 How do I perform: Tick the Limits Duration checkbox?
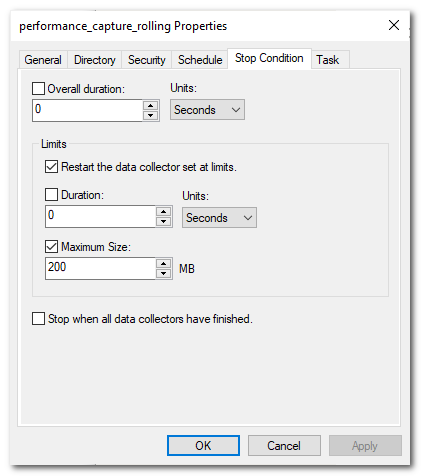51,195
